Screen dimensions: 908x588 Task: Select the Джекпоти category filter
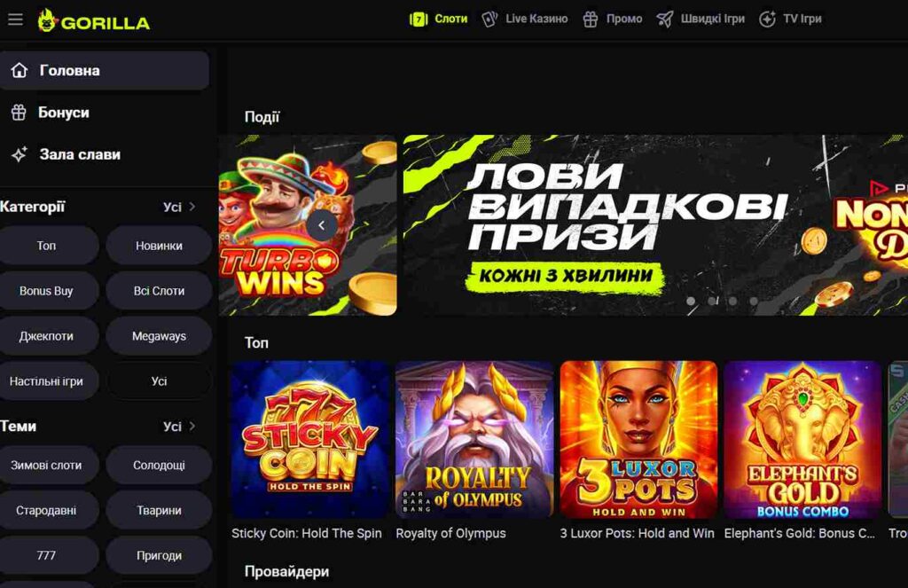click(46, 336)
